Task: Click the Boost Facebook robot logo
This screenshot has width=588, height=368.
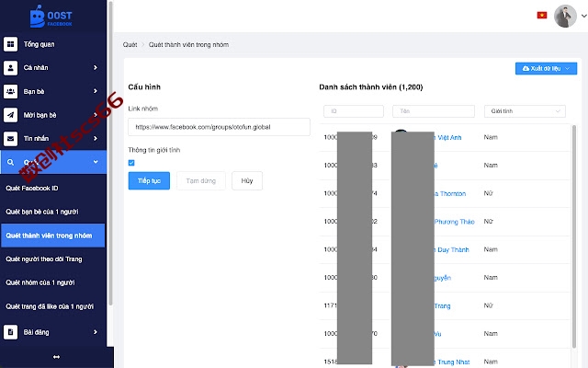Action: coord(51,17)
